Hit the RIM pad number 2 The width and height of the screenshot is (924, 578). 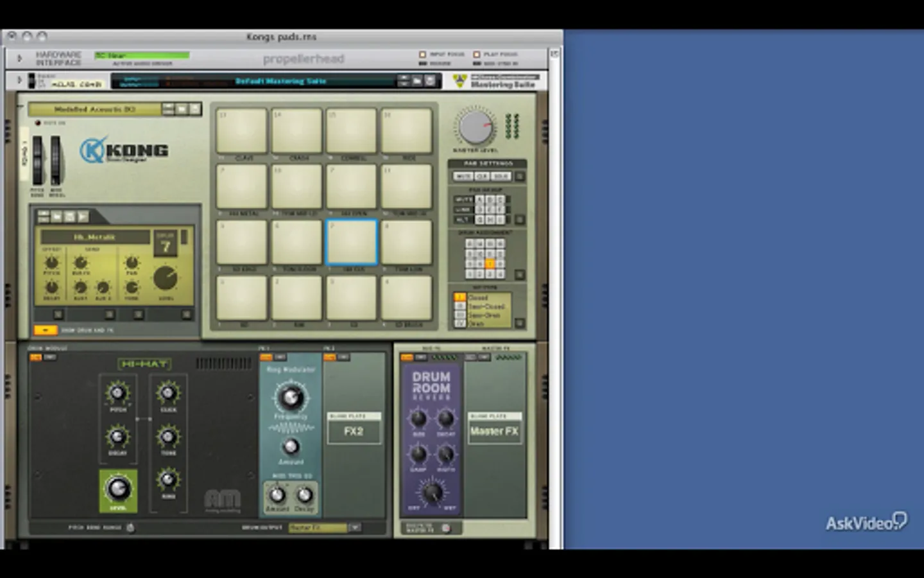(x=296, y=297)
